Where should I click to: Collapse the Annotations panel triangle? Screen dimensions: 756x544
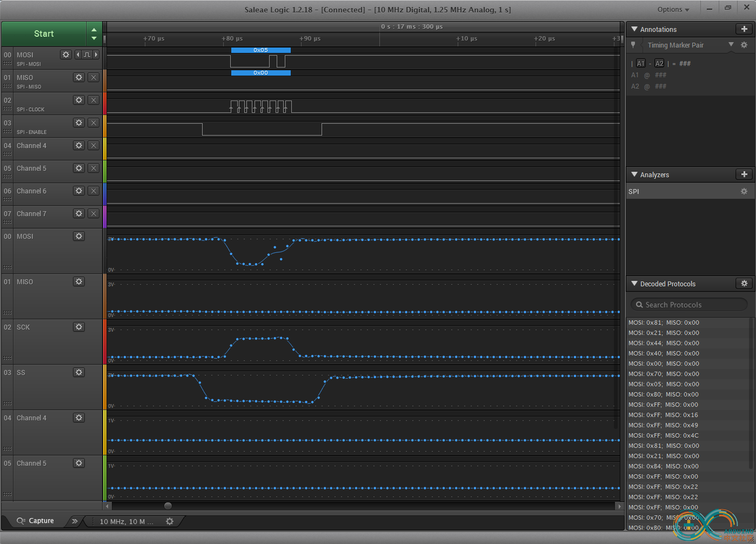pyautogui.click(x=634, y=29)
